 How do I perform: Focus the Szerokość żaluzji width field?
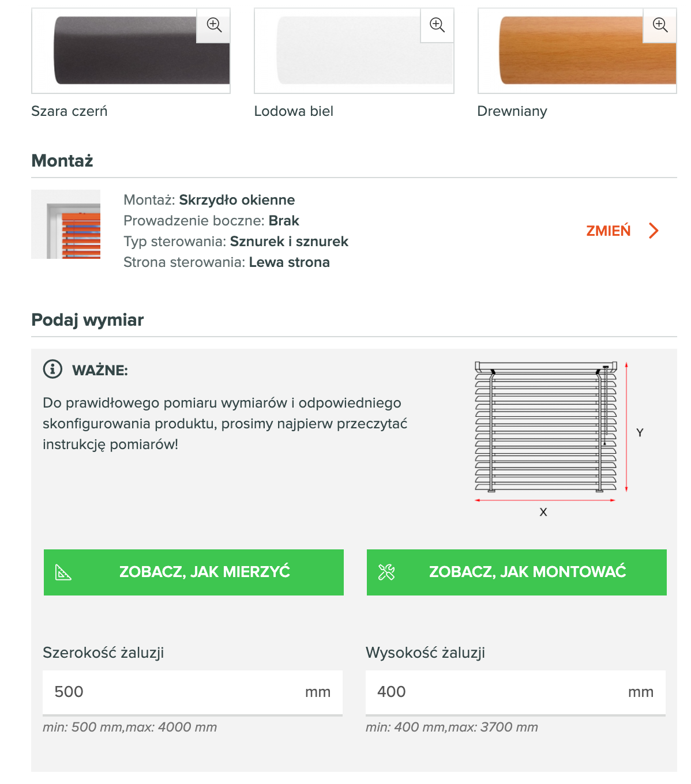tap(173, 692)
